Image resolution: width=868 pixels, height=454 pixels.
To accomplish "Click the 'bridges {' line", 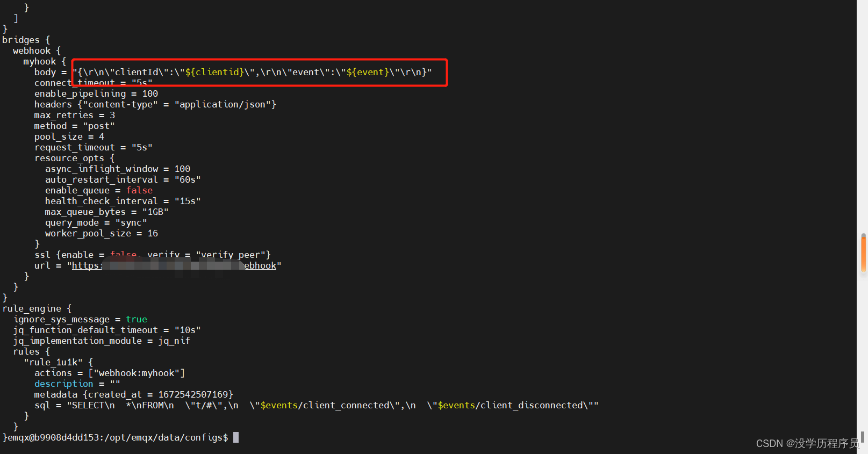I will click(x=26, y=40).
